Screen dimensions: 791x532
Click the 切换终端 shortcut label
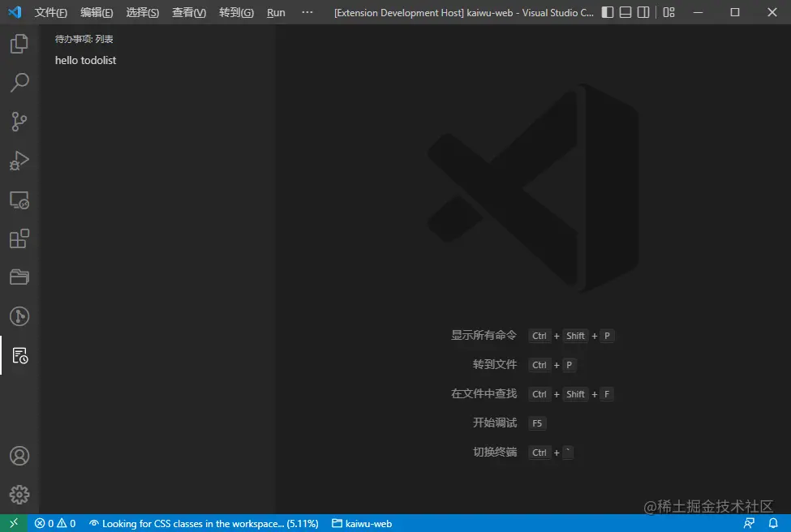coord(495,452)
